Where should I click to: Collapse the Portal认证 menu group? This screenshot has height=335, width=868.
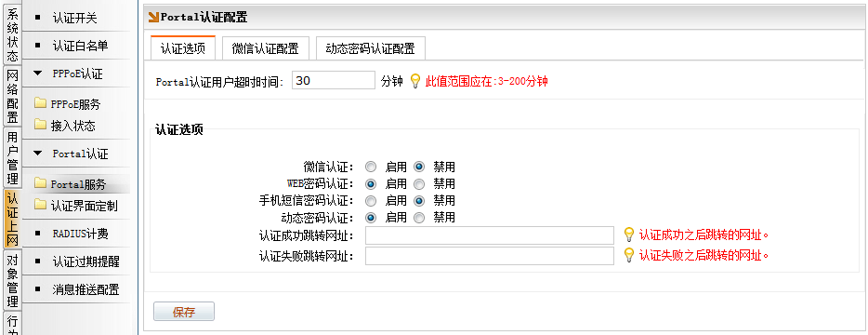tap(38, 154)
